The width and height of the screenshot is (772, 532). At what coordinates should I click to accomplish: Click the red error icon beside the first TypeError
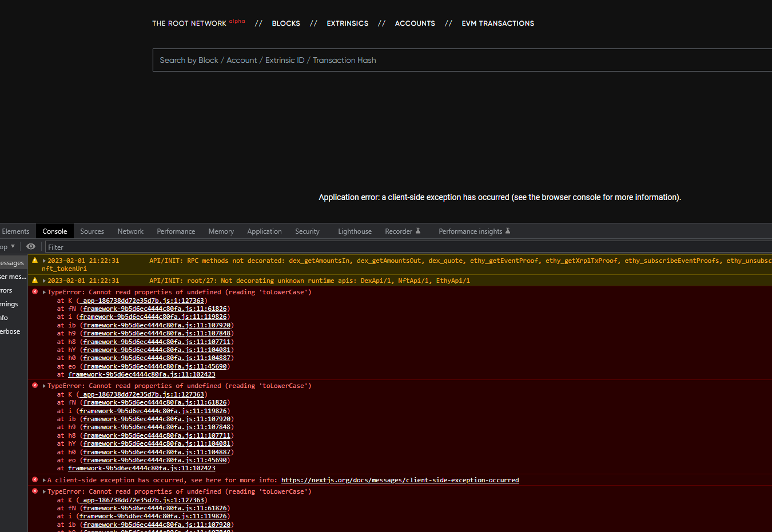click(x=34, y=291)
